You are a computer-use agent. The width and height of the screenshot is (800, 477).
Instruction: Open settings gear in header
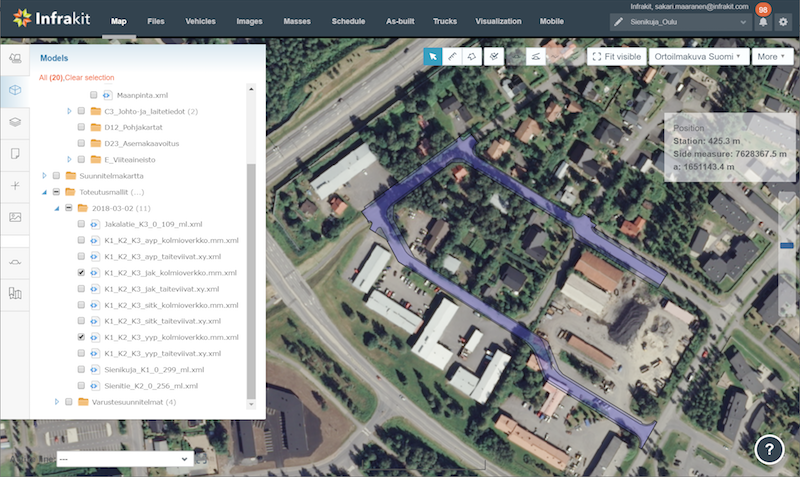(783, 22)
